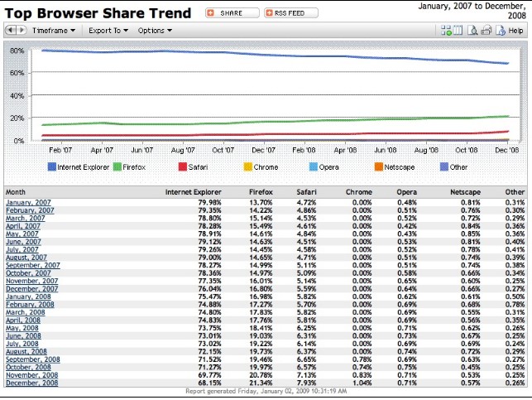Click the Safari red legend swatch
Image resolution: width=532 pixels, height=400 pixels.
pyautogui.click(x=183, y=166)
